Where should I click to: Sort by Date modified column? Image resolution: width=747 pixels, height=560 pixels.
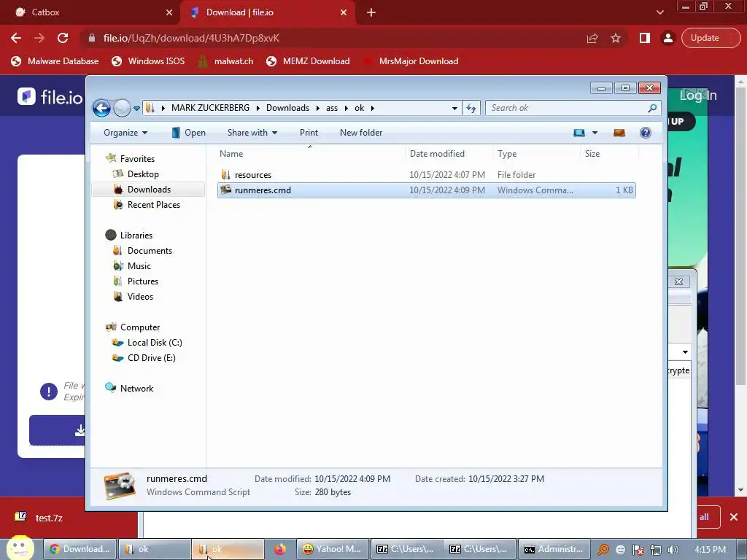pyautogui.click(x=437, y=154)
